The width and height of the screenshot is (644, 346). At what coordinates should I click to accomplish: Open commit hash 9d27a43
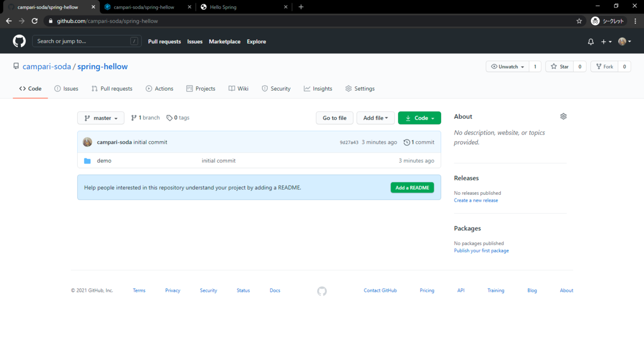349,143
